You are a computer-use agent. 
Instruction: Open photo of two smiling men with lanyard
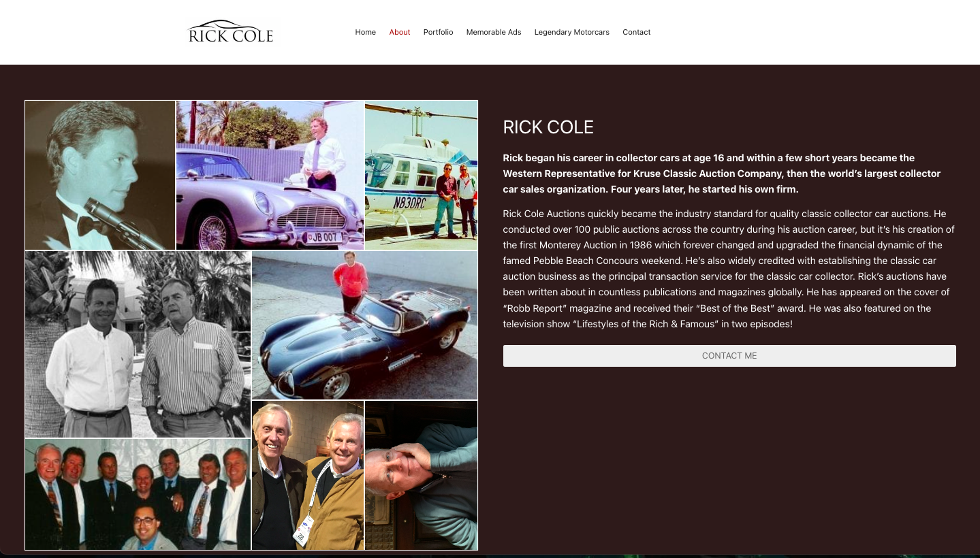click(308, 475)
